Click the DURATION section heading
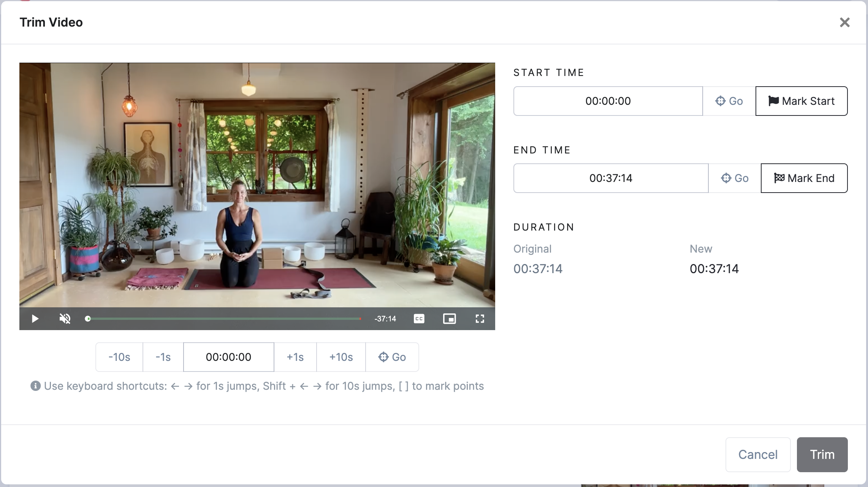Viewport: 868px width, 487px height. [544, 227]
